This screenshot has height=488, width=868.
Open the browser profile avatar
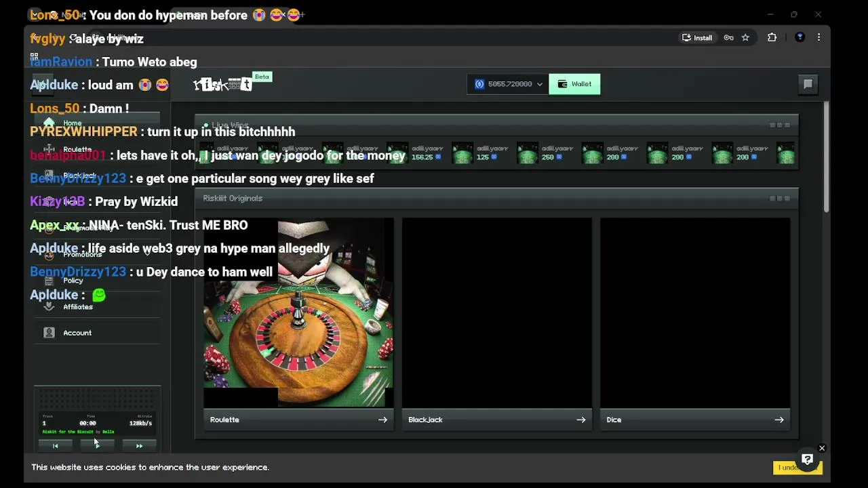coord(800,37)
